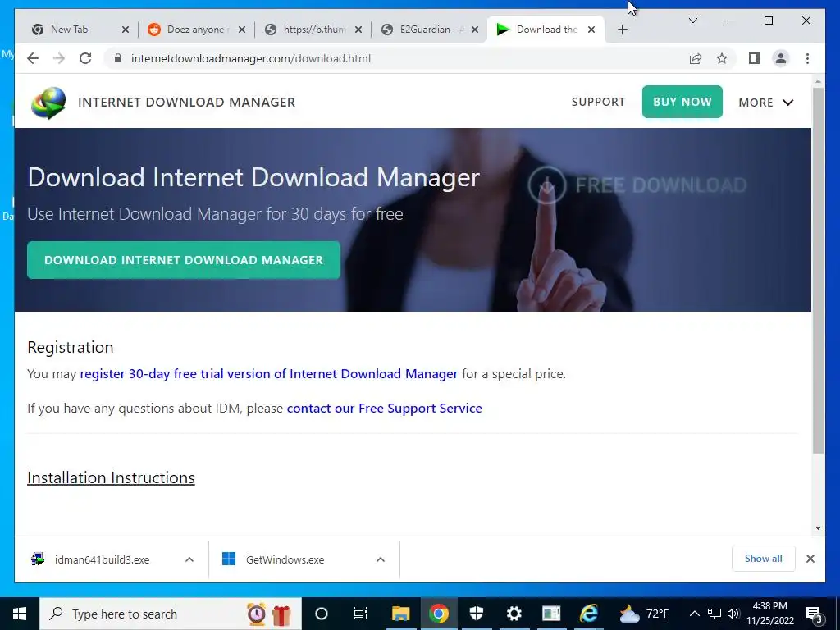Close the https://b.thum tab
840x630 pixels.
pos(358,30)
